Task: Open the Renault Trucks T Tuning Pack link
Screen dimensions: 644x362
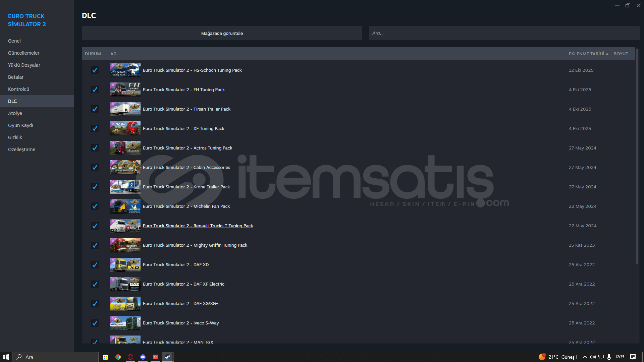Action: pos(198,226)
